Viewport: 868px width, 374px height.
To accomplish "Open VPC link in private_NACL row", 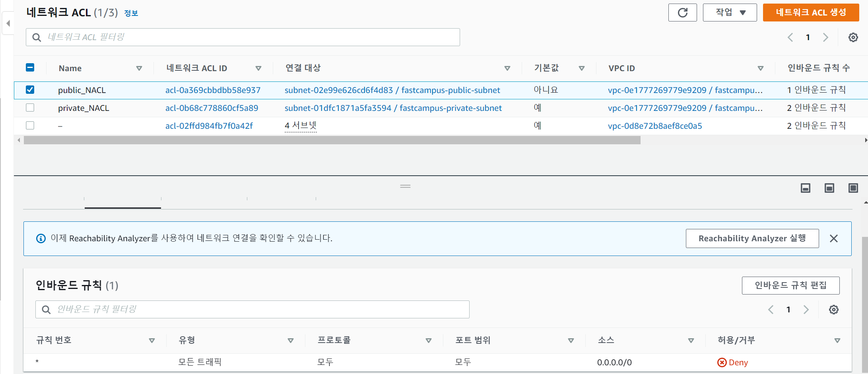I will click(x=685, y=108).
